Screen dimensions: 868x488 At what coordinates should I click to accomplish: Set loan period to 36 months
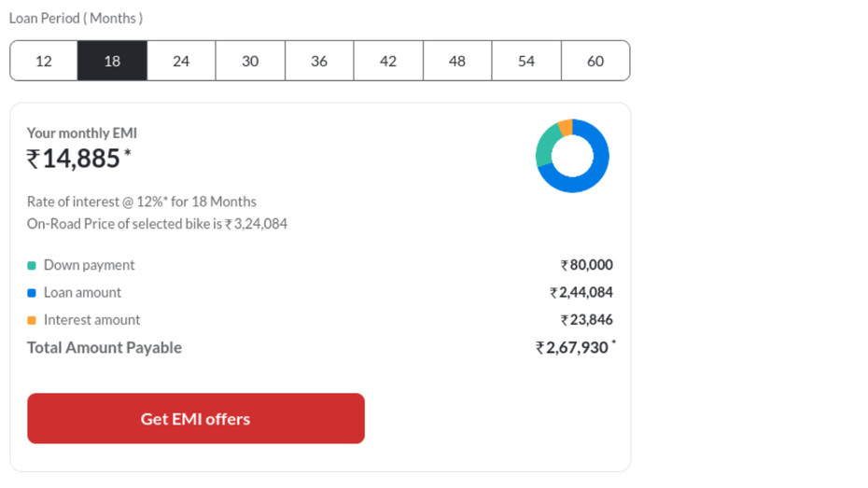click(x=319, y=61)
